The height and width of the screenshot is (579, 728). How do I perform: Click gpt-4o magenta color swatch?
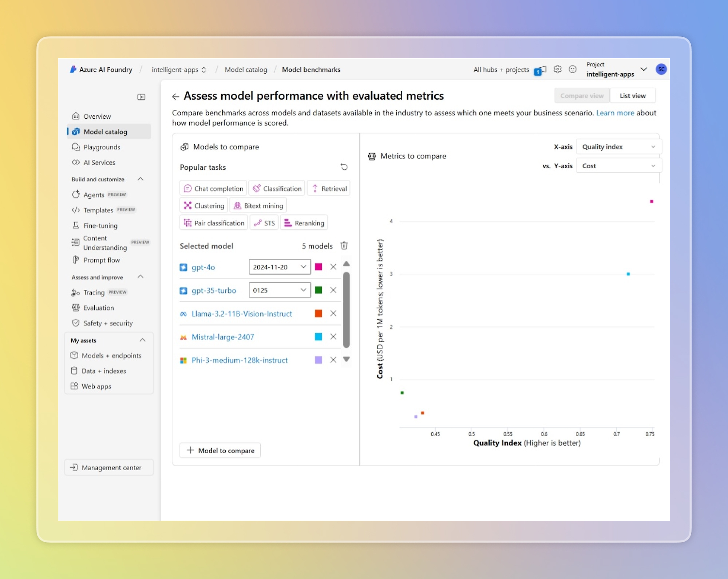coord(318,267)
